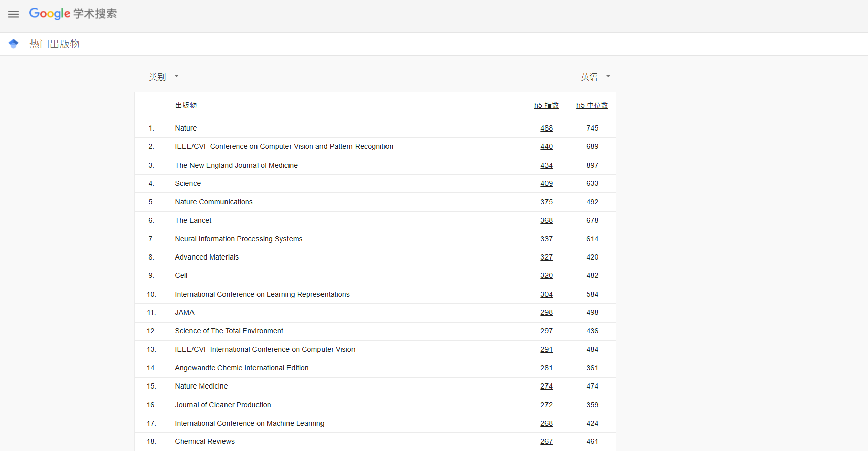Click the h5 指数 column header link
The image size is (868, 451).
coord(546,105)
